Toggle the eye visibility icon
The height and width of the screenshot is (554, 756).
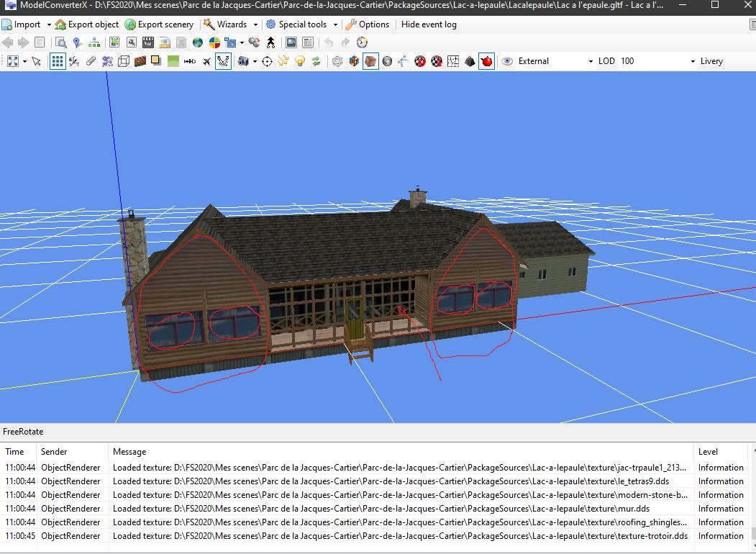coord(507,61)
